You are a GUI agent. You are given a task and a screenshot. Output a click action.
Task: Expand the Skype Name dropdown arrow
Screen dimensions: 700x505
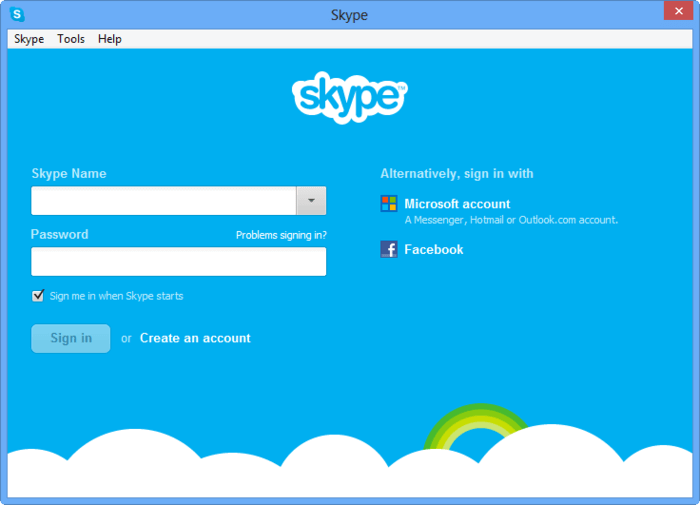coord(311,201)
